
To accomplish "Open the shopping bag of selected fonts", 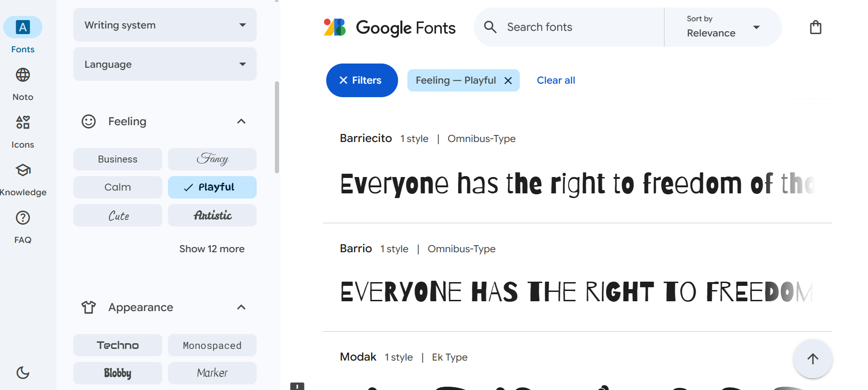I will pyautogui.click(x=815, y=27).
